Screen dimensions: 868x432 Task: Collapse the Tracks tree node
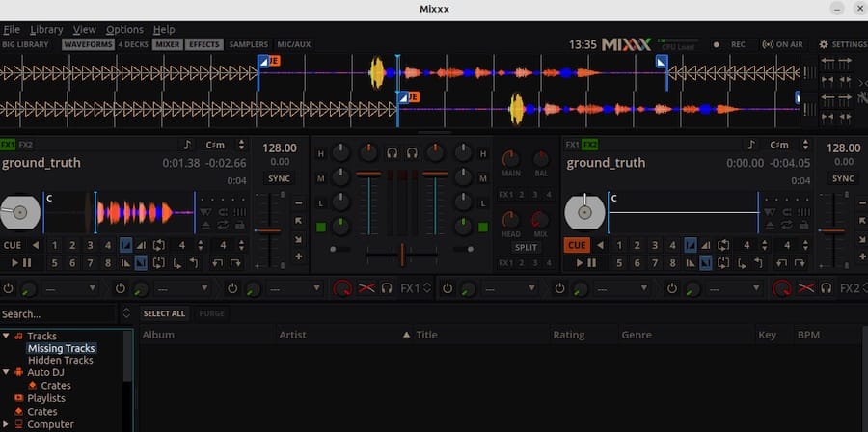(6, 336)
